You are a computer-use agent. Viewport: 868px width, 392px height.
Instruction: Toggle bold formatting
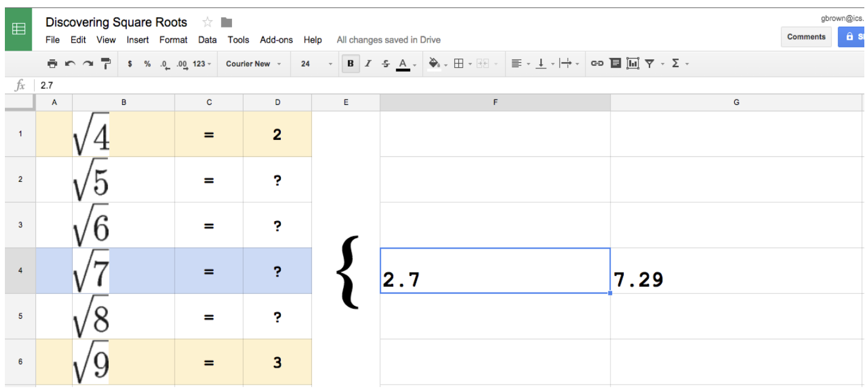(350, 64)
